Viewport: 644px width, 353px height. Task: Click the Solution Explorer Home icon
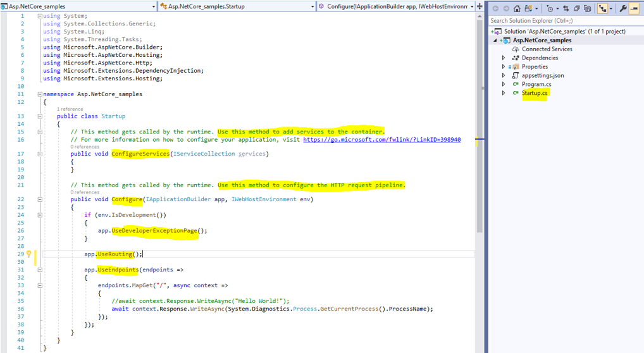(517, 8)
